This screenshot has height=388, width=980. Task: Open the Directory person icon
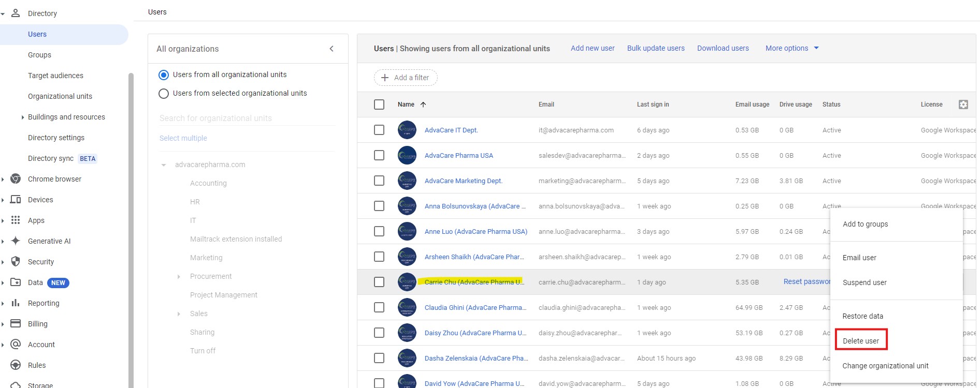pyautogui.click(x=16, y=13)
